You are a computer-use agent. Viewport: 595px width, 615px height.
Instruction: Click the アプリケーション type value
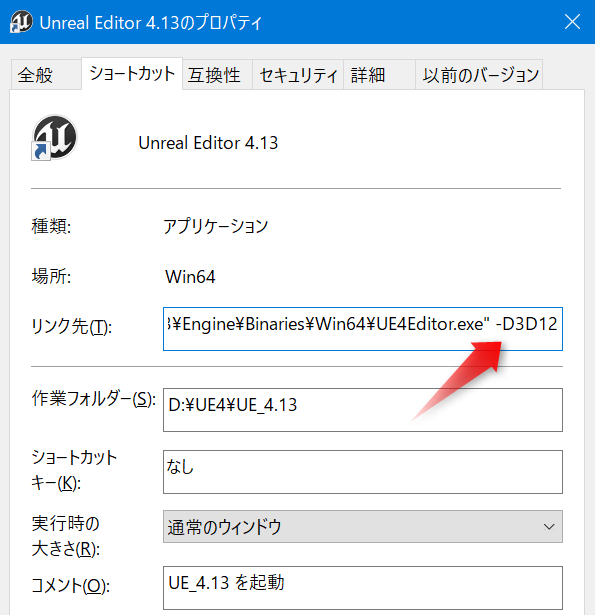215,226
